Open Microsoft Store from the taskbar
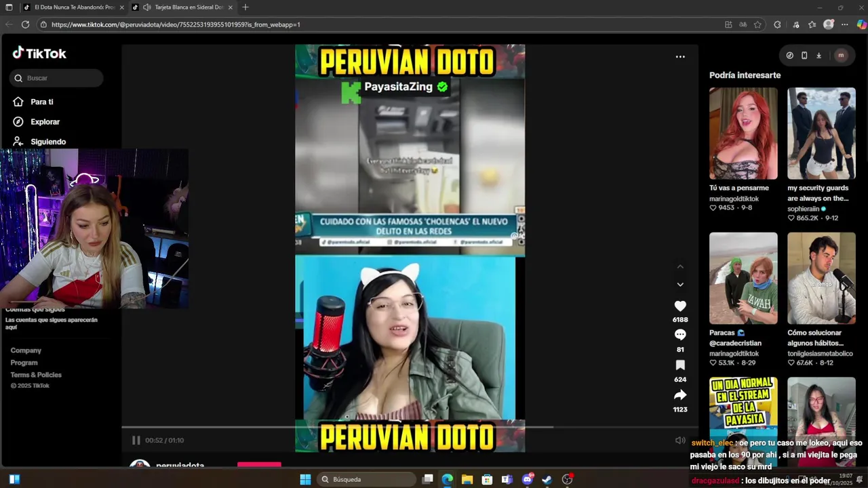868x488 pixels. tap(487, 479)
